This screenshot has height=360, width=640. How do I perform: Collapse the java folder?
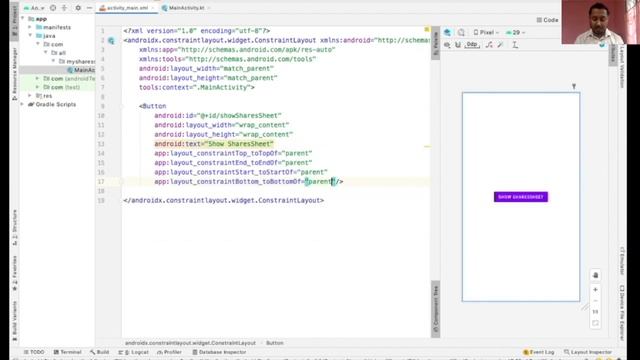tap(30, 36)
